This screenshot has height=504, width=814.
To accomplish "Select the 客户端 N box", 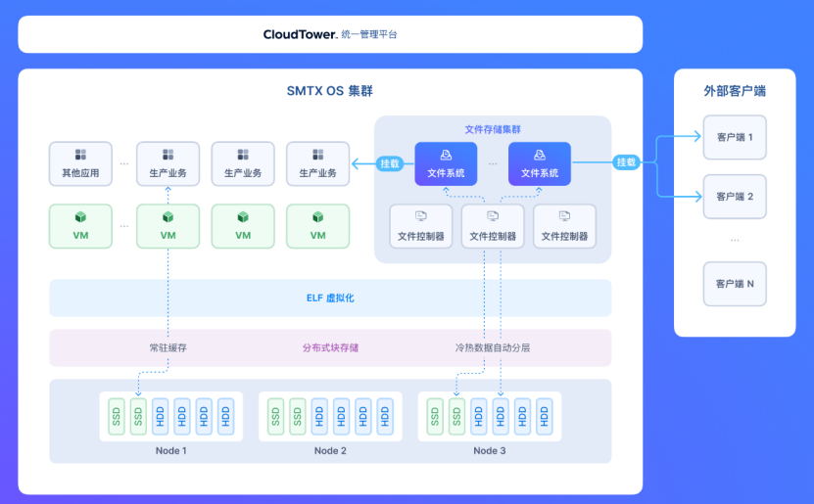I will click(x=735, y=284).
